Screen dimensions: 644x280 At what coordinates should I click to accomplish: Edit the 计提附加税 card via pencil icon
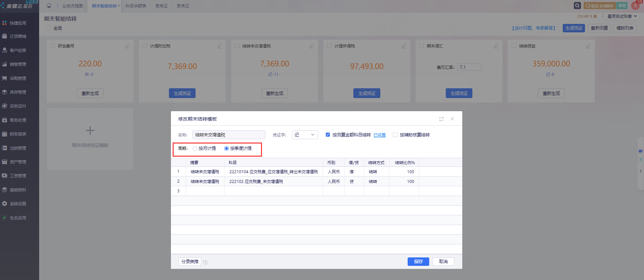click(x=219, y=46)
